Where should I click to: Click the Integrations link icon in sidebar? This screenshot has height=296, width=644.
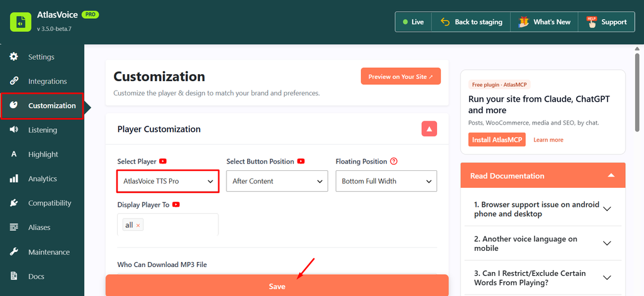point(14,81)
